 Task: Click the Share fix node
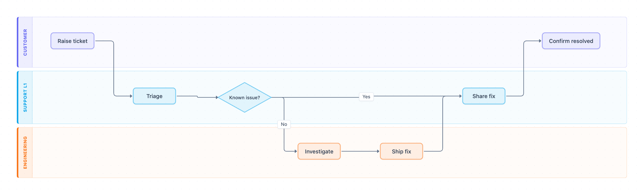tap(484, 96)
